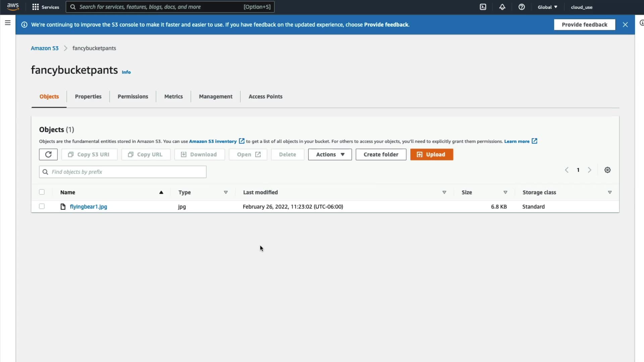Select all objects header checkbox
Viewport: 644px width, 362px height.
[42, 192]
